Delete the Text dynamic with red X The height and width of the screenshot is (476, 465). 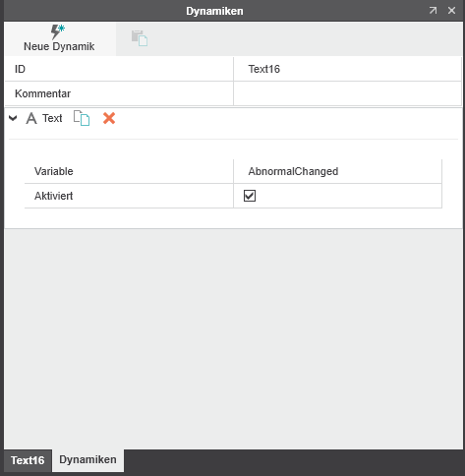tap(109, 118)
